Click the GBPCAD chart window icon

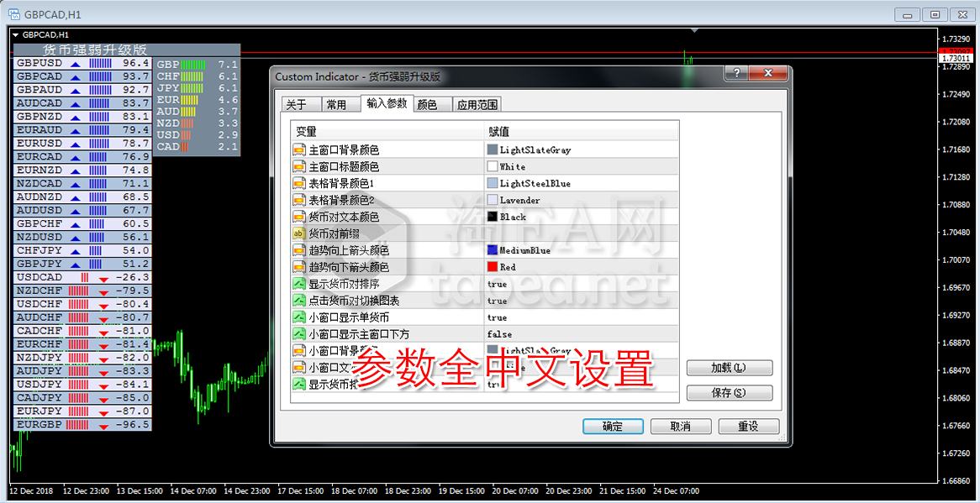(13, 13)
